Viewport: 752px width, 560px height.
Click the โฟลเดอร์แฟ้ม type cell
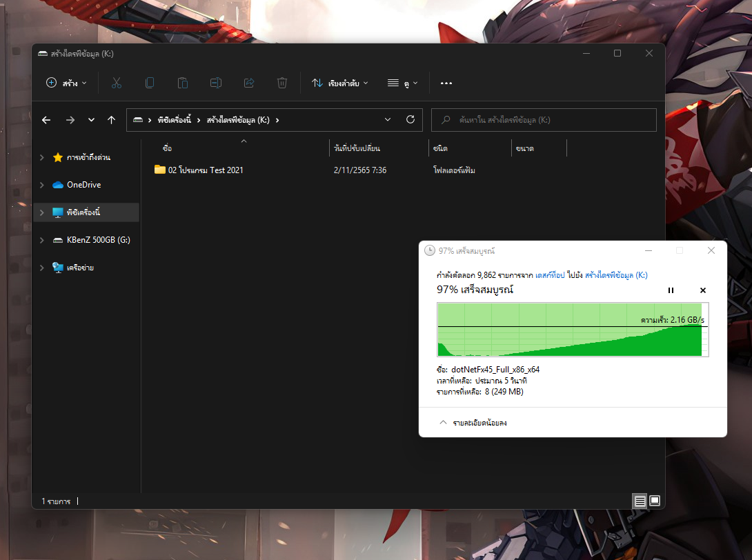point(454,170)
